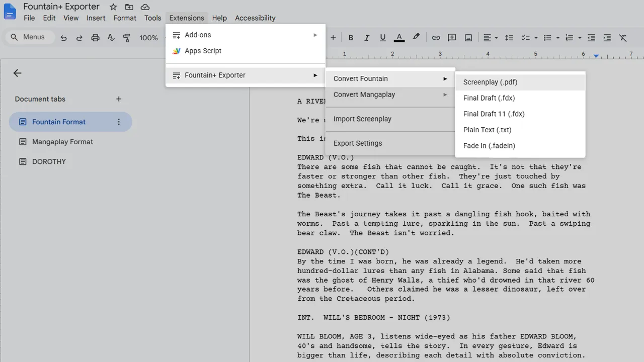
Task: Open the Format menu
Action: 125,18
